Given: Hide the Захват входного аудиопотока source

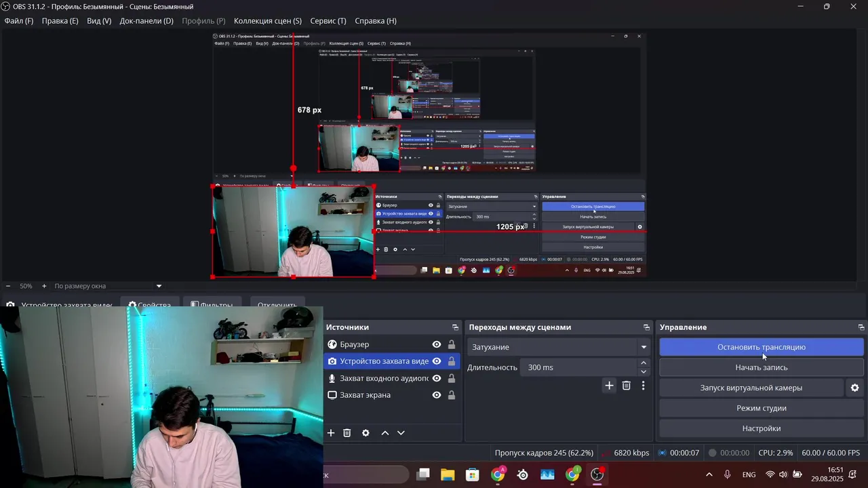Looking at the screenshot, I should point(437,378).
